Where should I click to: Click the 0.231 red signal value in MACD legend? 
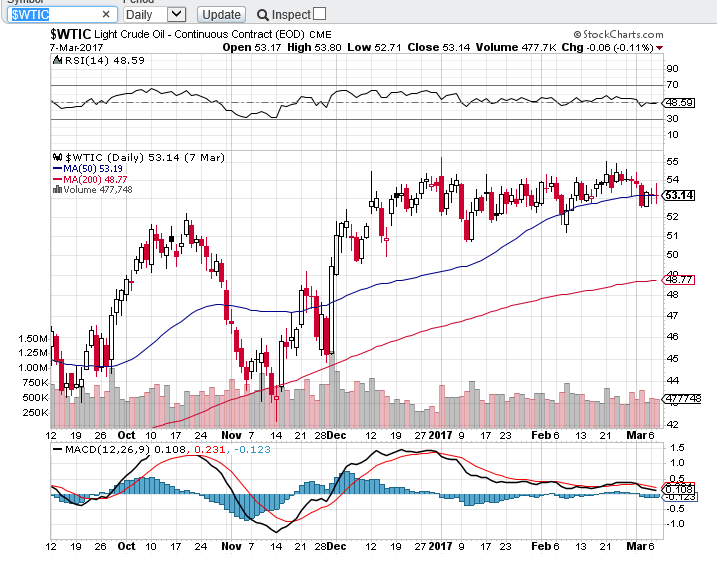tap(209, 449)
